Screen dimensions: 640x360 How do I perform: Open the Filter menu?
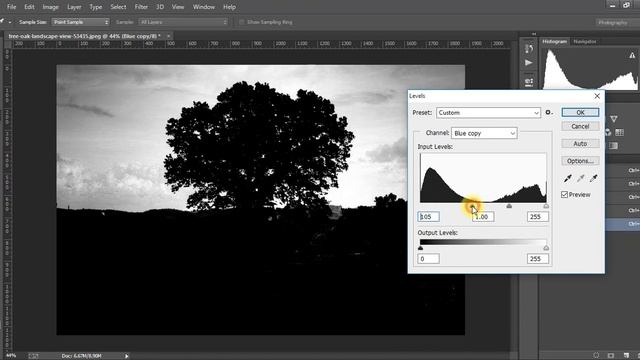coord(141,7)
